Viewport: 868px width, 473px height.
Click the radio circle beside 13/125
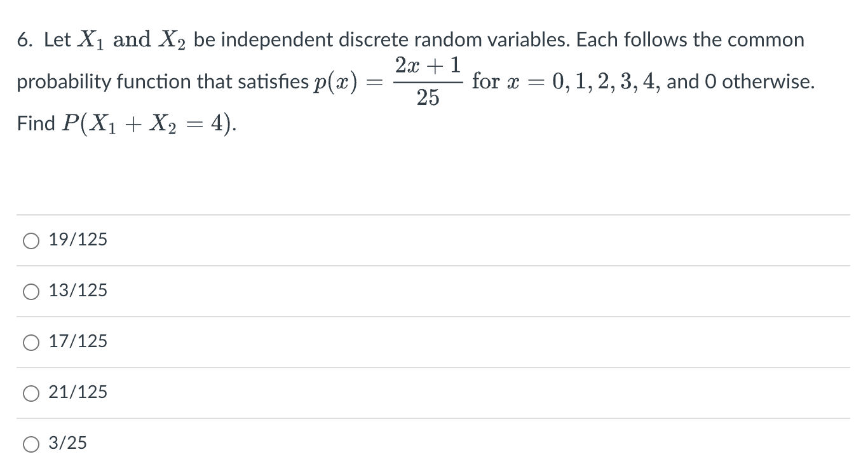point(30,291)
